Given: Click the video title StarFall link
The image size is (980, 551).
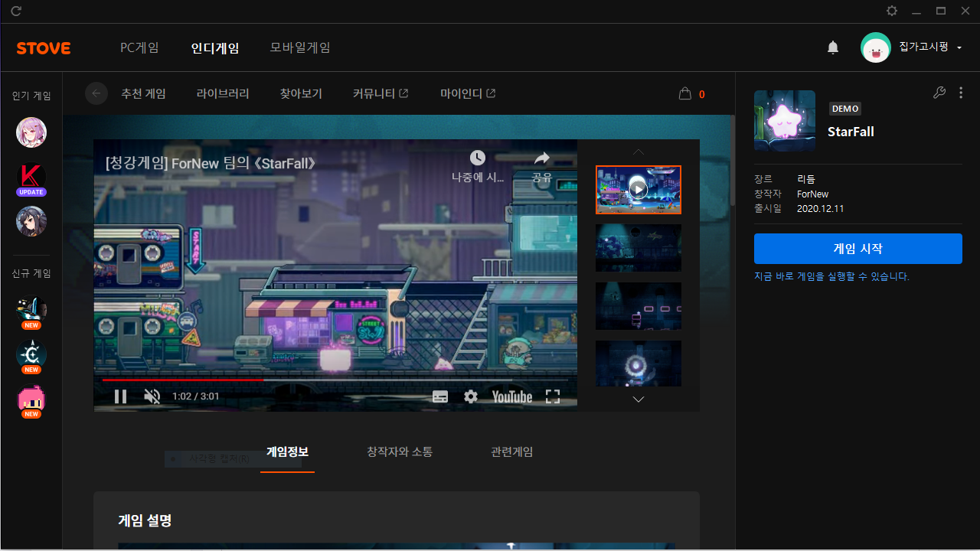Looking at the screenshot, I should point(211,163).
